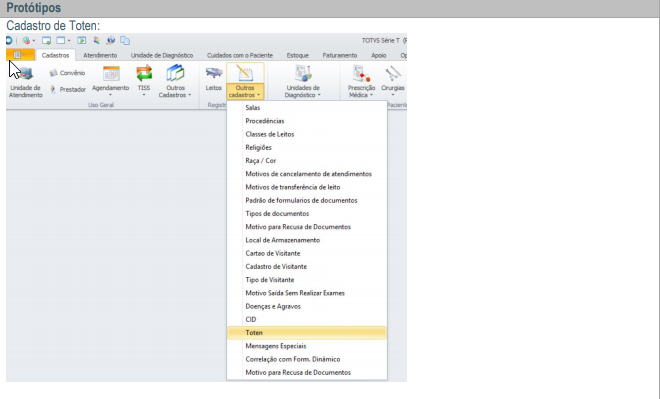Open Cartao de Visitante
Image resolution: width=660 pixels, height=399 pixels.
point(307,253)
